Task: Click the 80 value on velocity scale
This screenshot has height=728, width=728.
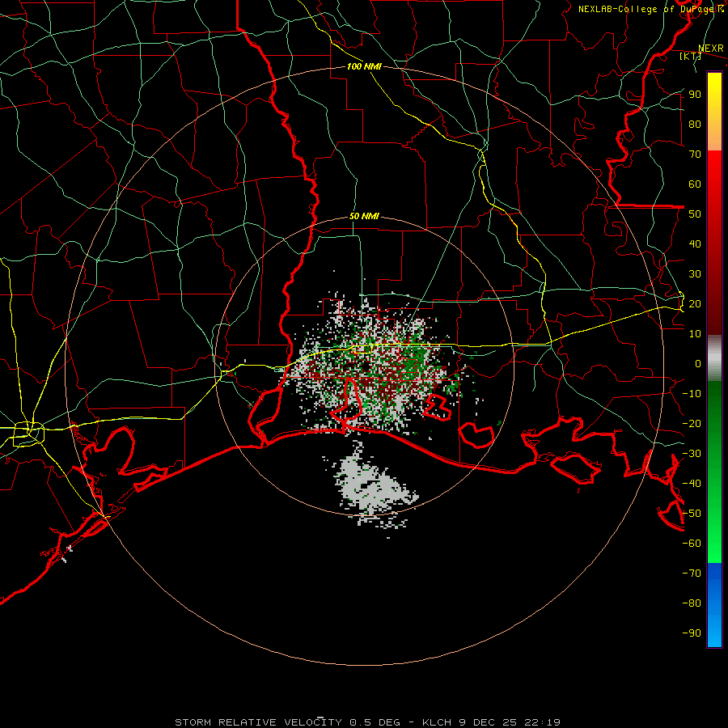Action: click(695, 124)
